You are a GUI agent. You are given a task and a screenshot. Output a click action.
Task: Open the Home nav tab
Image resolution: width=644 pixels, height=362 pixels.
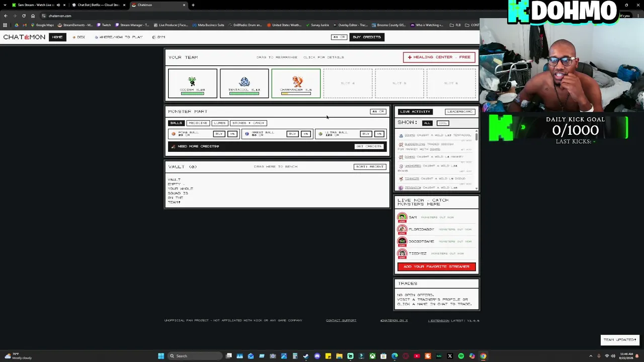[x=57, y=37]
